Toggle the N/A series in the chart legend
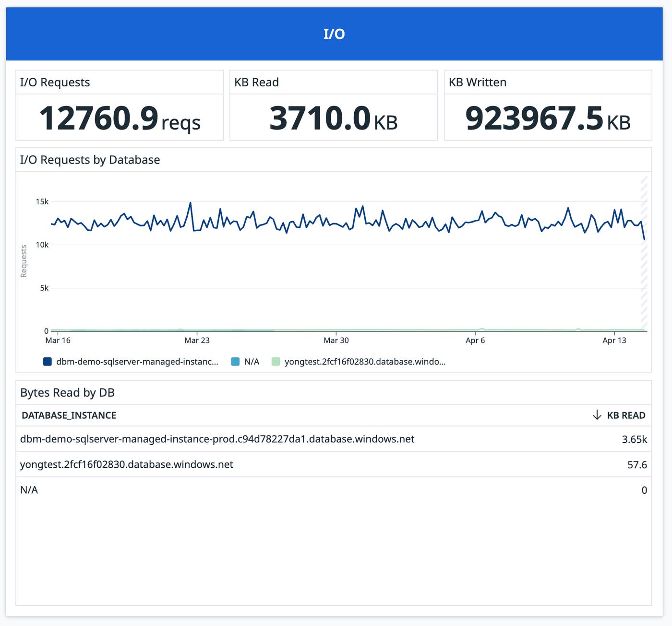672x626 pixels. click(x=251, y=362)
